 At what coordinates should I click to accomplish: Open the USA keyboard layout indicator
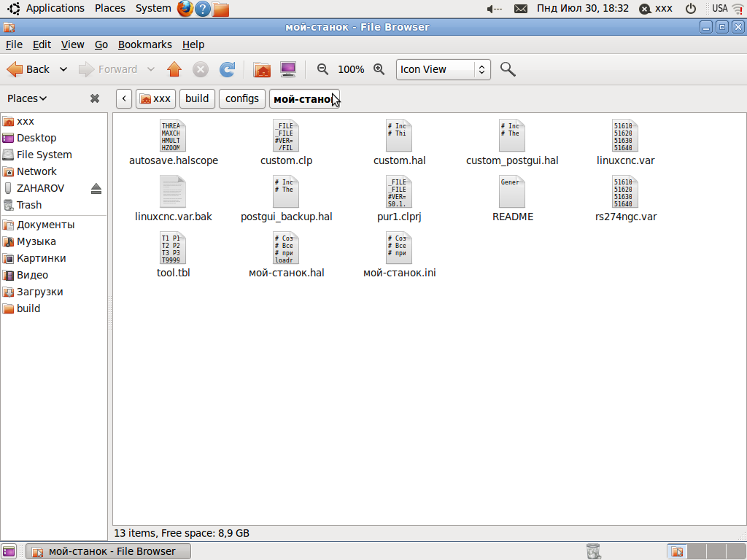tap(719, 9)
